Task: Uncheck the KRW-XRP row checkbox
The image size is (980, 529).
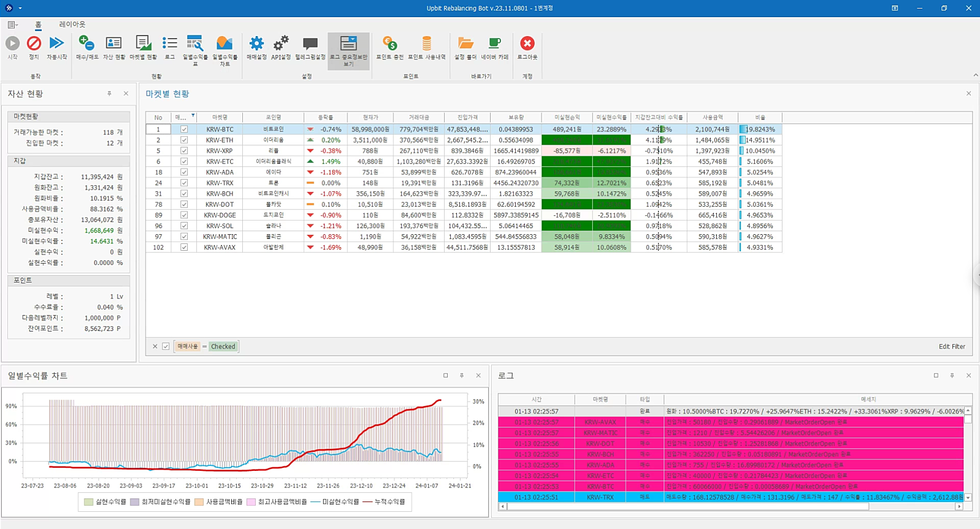Action: 184,151
